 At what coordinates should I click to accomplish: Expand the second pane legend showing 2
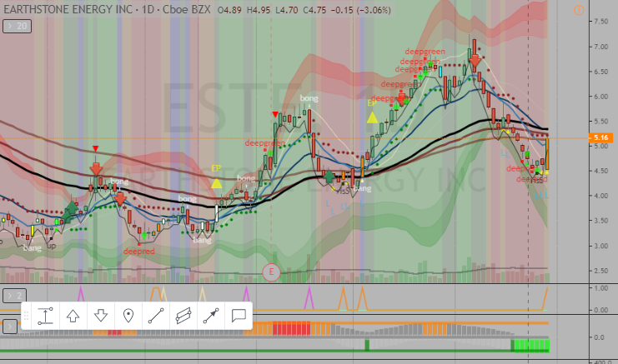(x=13, y=295)
